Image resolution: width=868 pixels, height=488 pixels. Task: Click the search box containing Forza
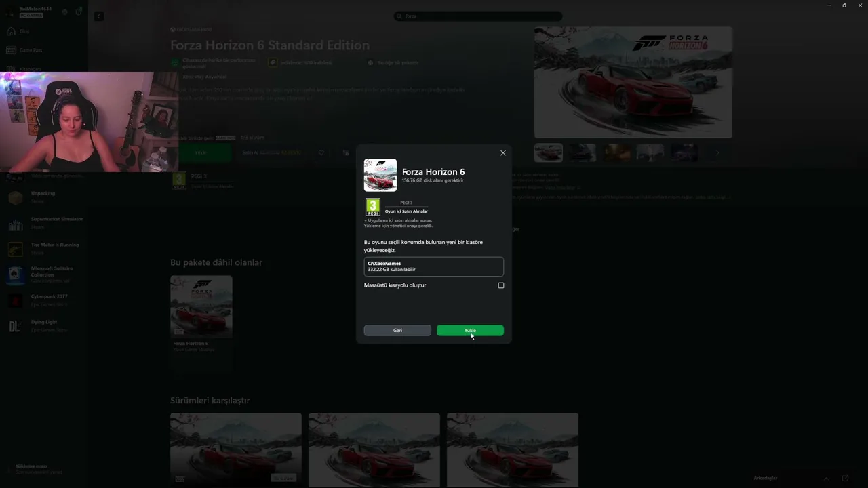tap(478, 16)
